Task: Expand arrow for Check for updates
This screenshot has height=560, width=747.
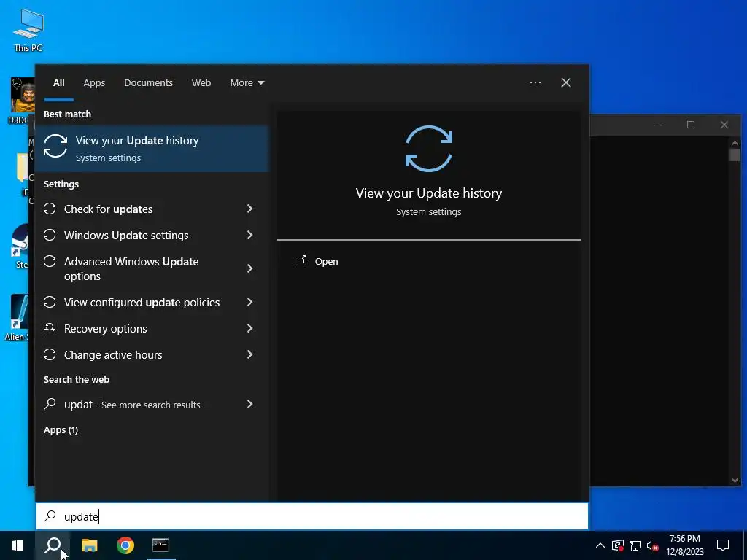Action: click(249, 209)
